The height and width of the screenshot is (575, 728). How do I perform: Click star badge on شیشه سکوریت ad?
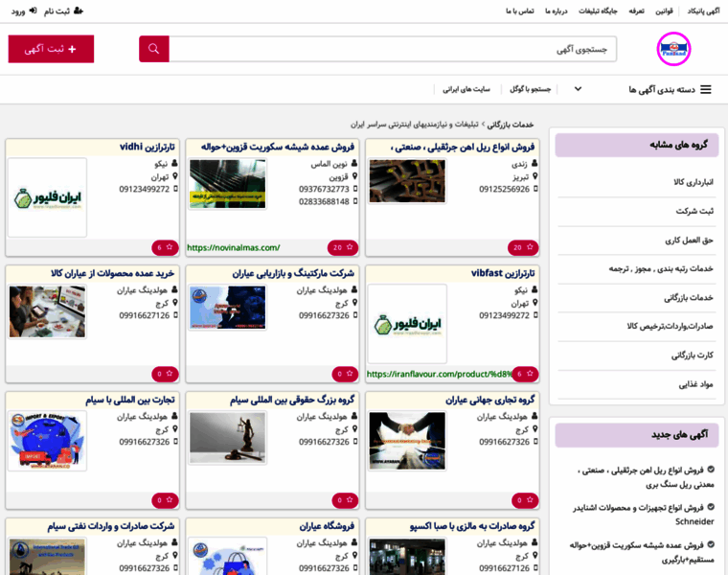click(343, 247)
